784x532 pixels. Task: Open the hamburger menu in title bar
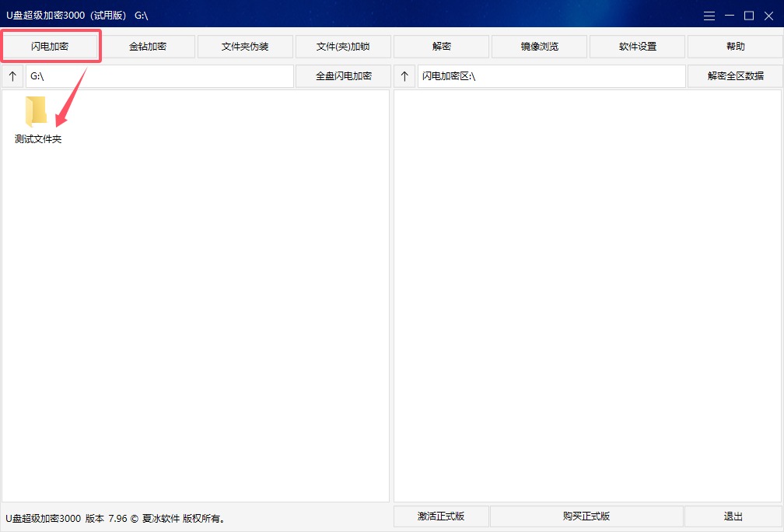tap(709, 16)
